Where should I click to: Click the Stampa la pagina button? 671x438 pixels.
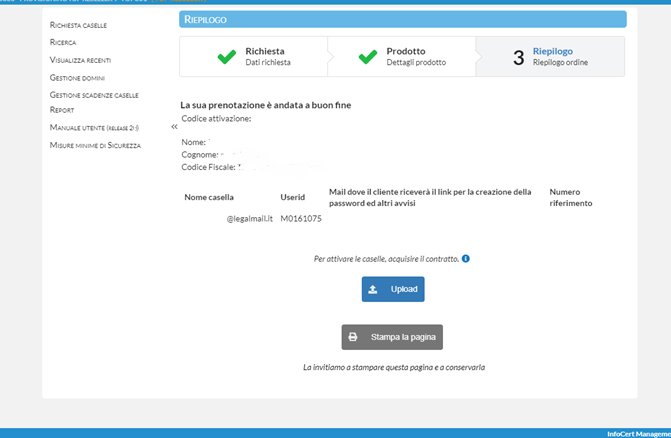pos(392,337)
